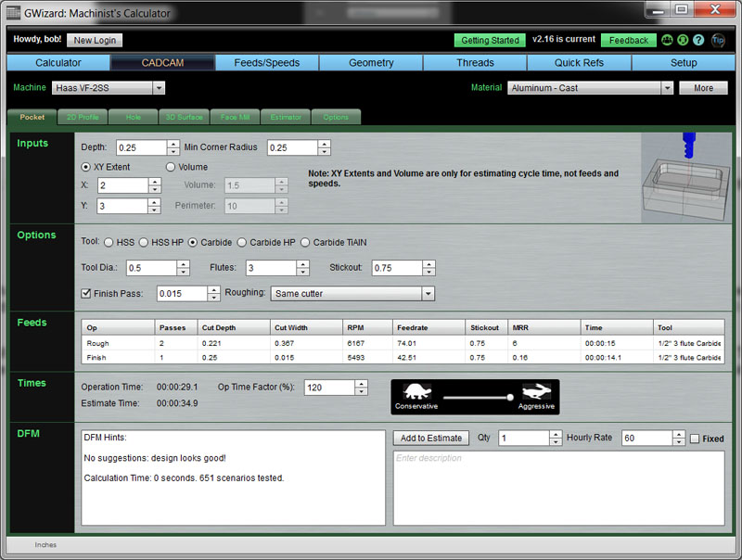Viewport: 742px width, 560px height.
Task: Open the Threads tab
Action: pyautogui.click(x=475, y=62)
